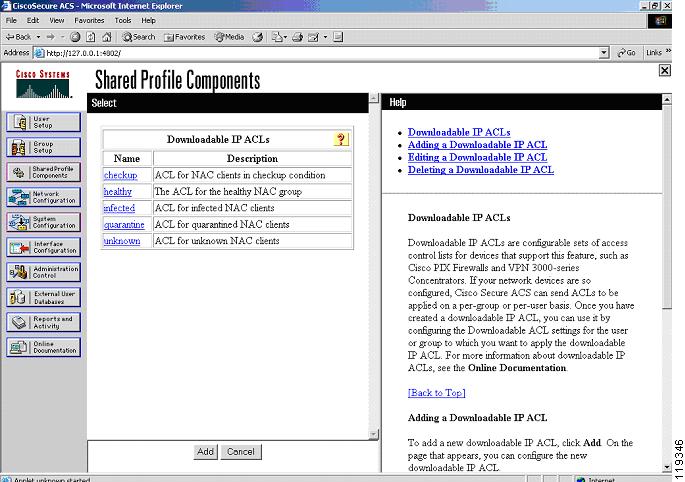The width and height of the screenshot is (685, 482).
Task: Click the Help pane scroll up arrow
Action: tap(667, 99)
